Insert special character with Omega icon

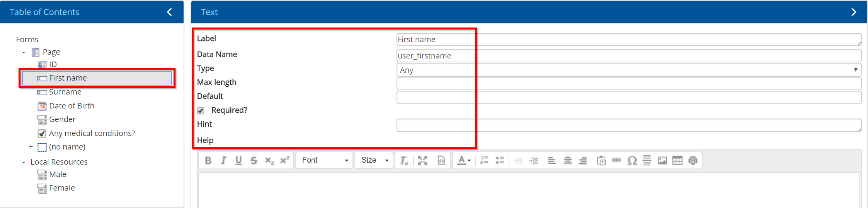point(632,160)
